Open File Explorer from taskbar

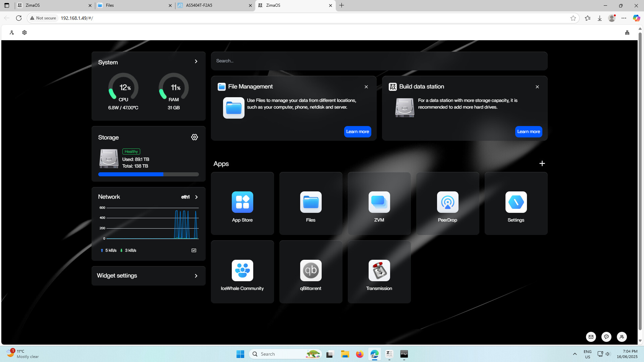(345, 354)
